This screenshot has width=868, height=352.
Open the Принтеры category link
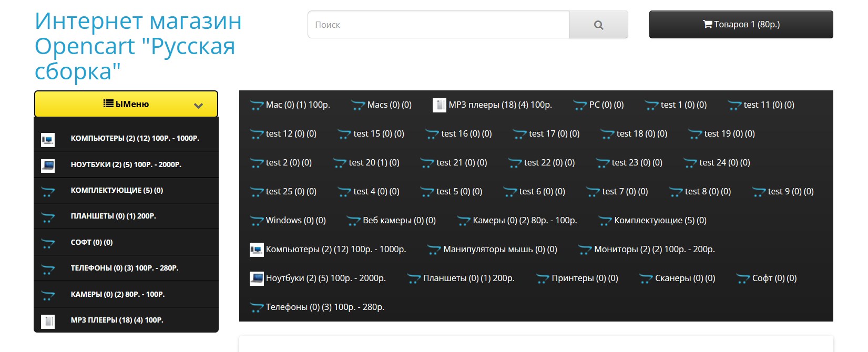(x=584, y=278)
